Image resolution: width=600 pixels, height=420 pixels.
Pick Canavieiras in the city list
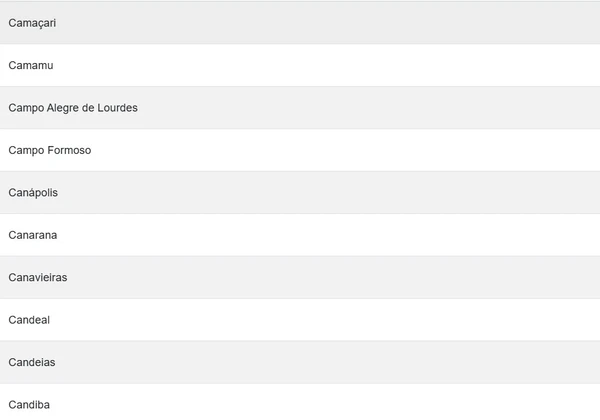coord(38,277)
